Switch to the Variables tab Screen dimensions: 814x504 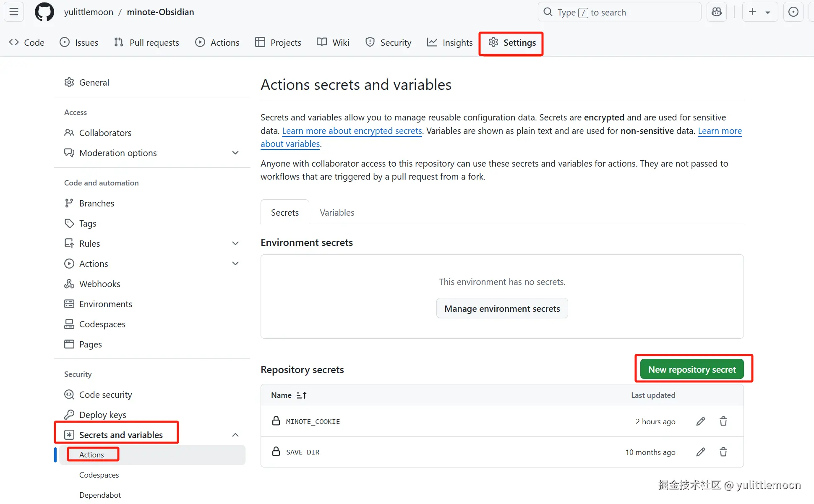tap(337, 212)
